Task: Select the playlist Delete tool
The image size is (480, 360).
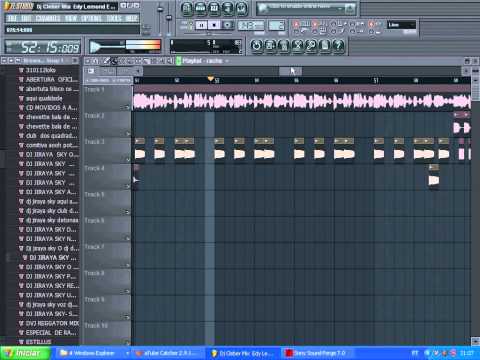Action: coord(122,61)
